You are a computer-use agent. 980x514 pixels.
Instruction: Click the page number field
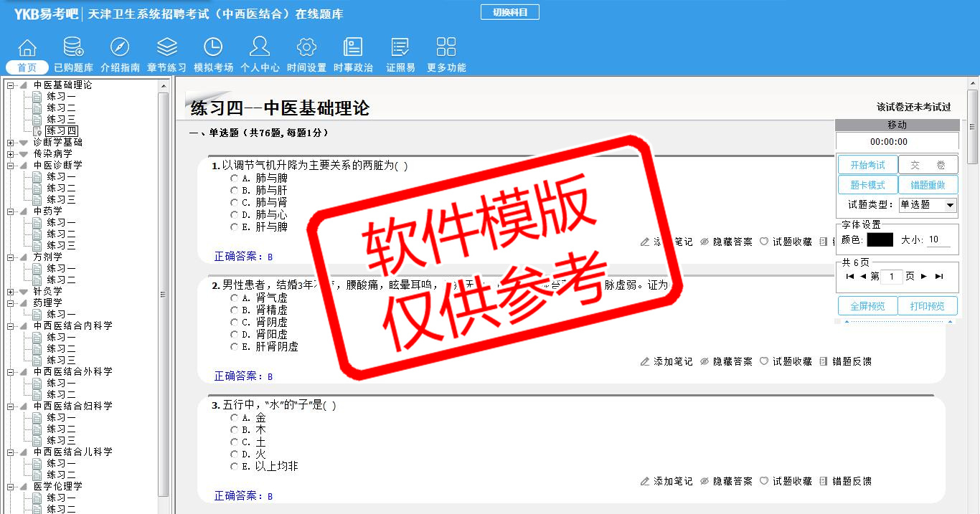tap(891, 277)
